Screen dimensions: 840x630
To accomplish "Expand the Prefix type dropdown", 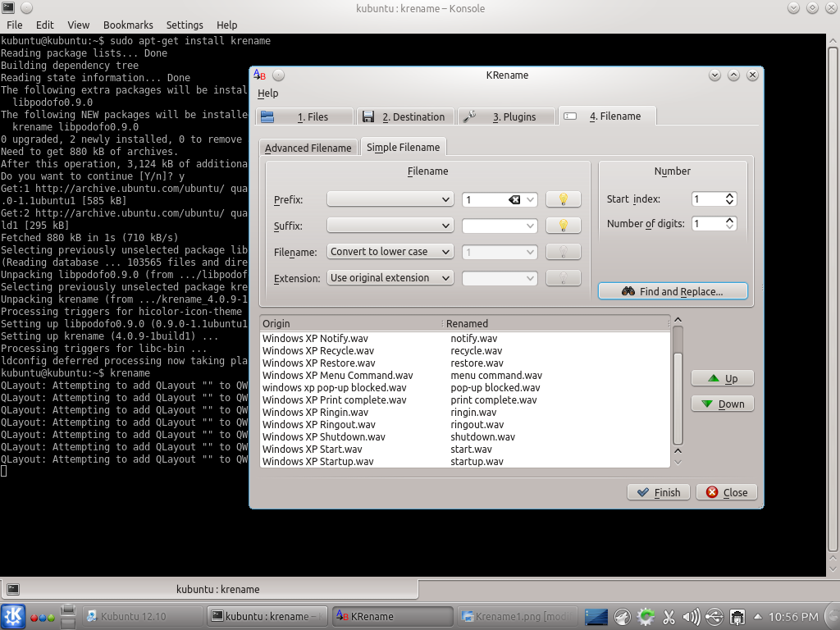I will (x=390, y=199).
